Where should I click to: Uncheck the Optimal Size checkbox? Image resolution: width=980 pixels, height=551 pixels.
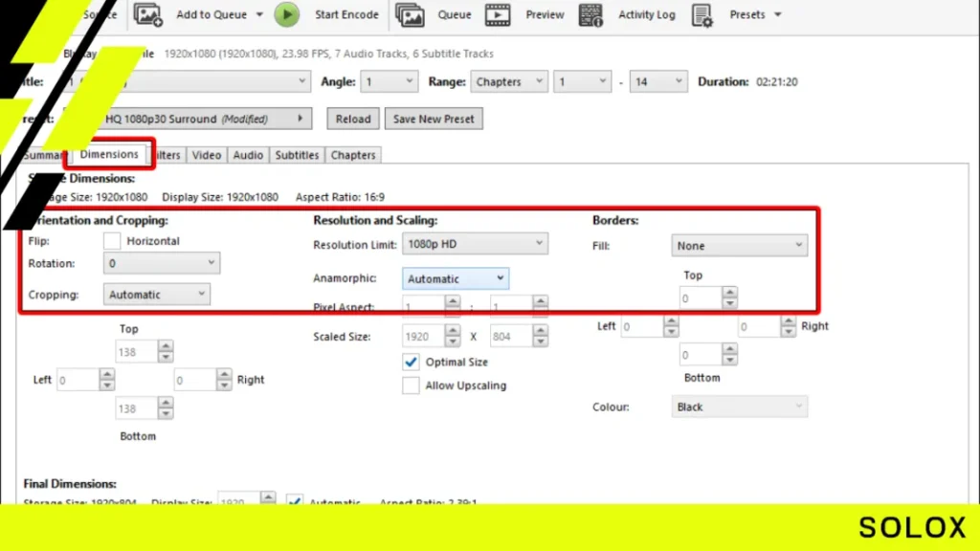[x=411, y=362]
